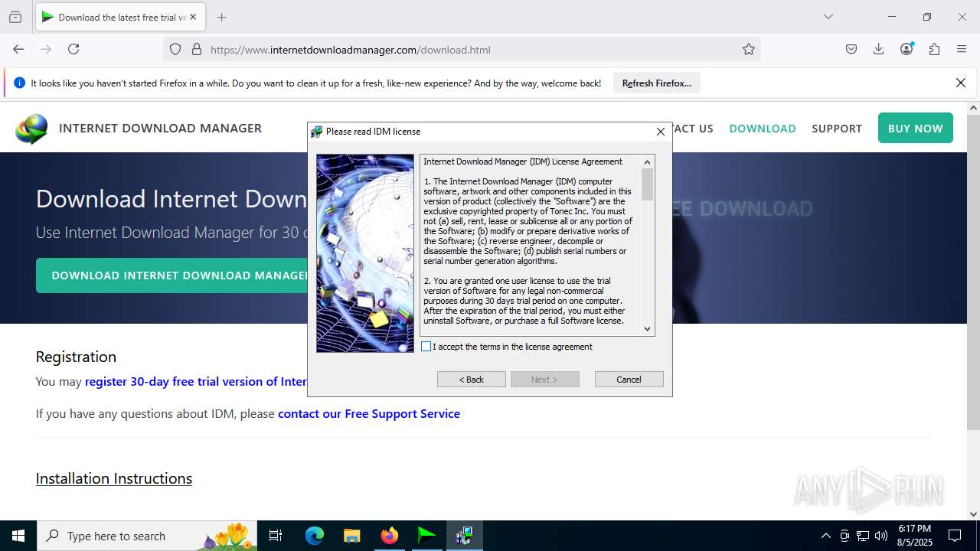Click the Installation Instructions heading
This screenshot has height=551, width=980.
114,478
